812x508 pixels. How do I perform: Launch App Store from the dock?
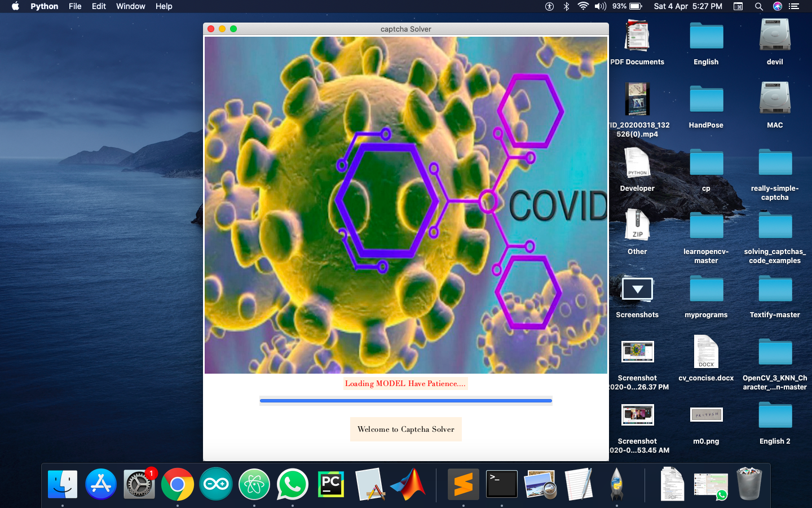point(101,484)
